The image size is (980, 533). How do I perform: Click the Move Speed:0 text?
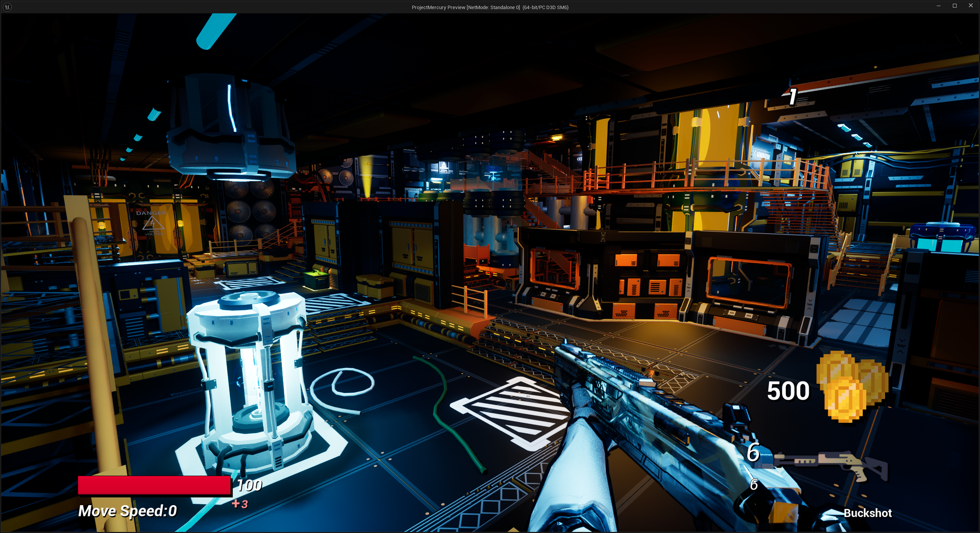[x=127, y=511]
